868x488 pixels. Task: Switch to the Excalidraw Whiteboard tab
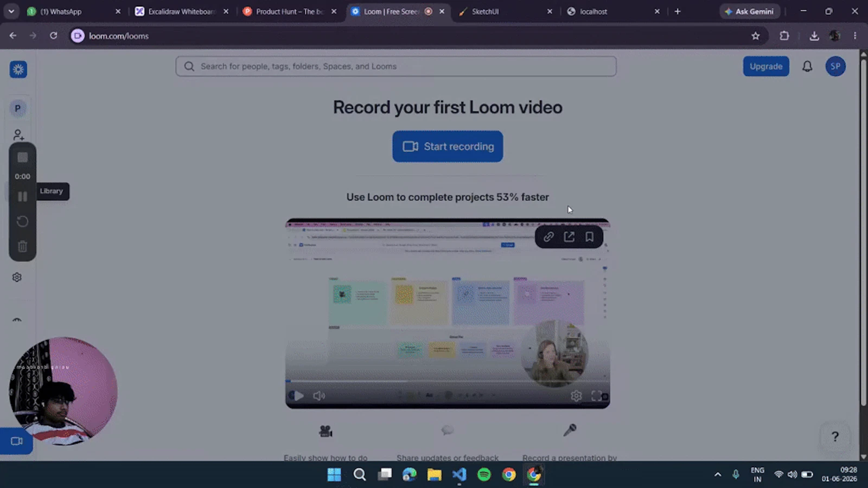point(182,11)
